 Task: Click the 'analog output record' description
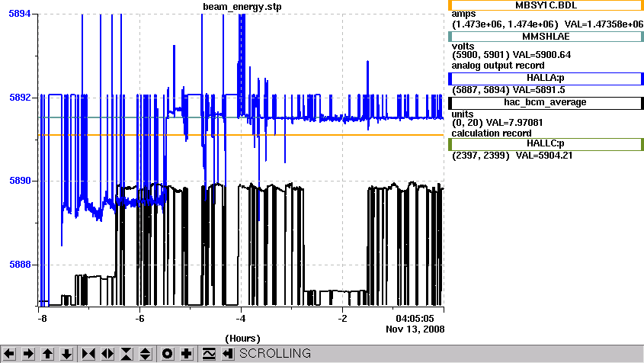pos(498,66)
